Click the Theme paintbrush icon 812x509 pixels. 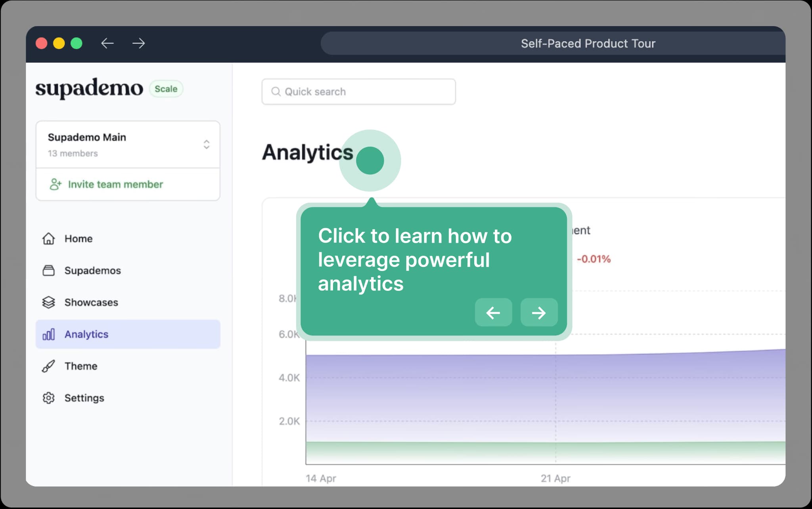coord(48,366)
